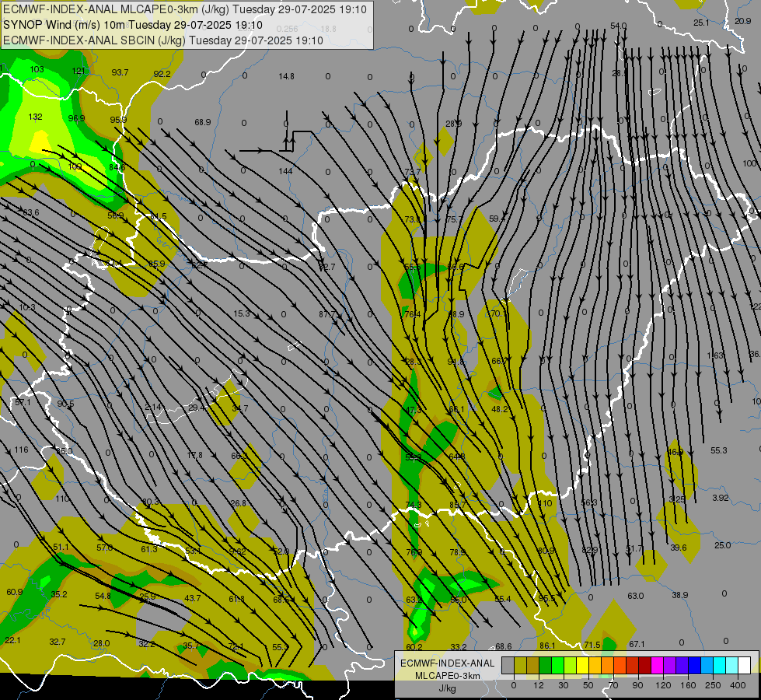Click the dark green legend swatch
Image resolution: width=761 pixels, height=700 pixels.
(x=545, y=666)
